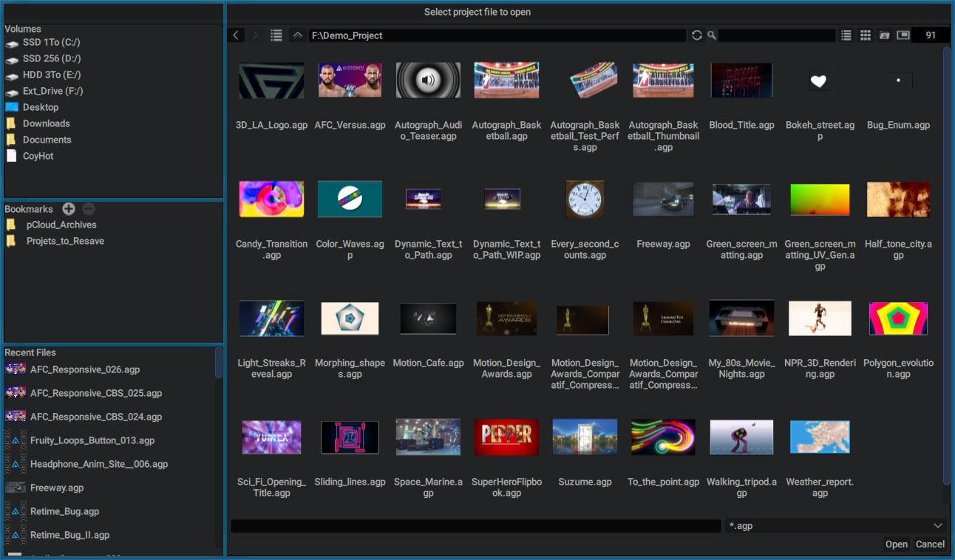Go up to the parent directory
955x560 pixels.
298,35
